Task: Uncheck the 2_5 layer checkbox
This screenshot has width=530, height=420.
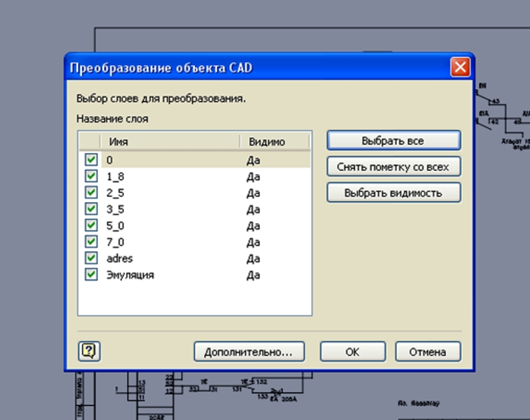Action: tap(91, 193)
